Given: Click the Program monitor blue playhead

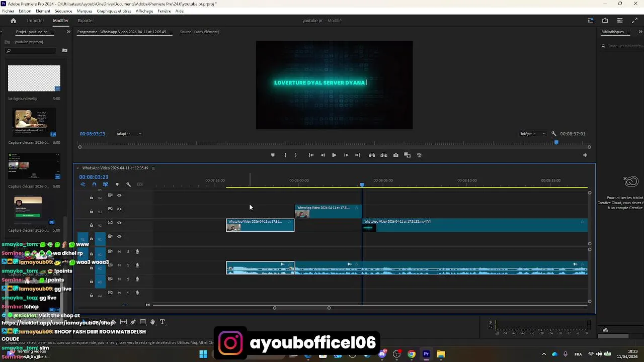Looking at the screenshot, I should coord(556,143).
